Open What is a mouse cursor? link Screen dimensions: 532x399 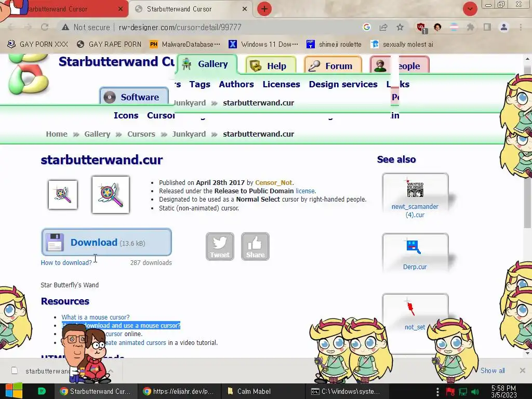coord(96,317)
